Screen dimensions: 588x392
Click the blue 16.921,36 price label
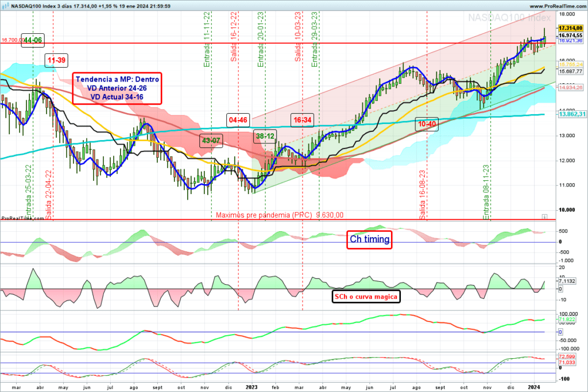[570, 41]
